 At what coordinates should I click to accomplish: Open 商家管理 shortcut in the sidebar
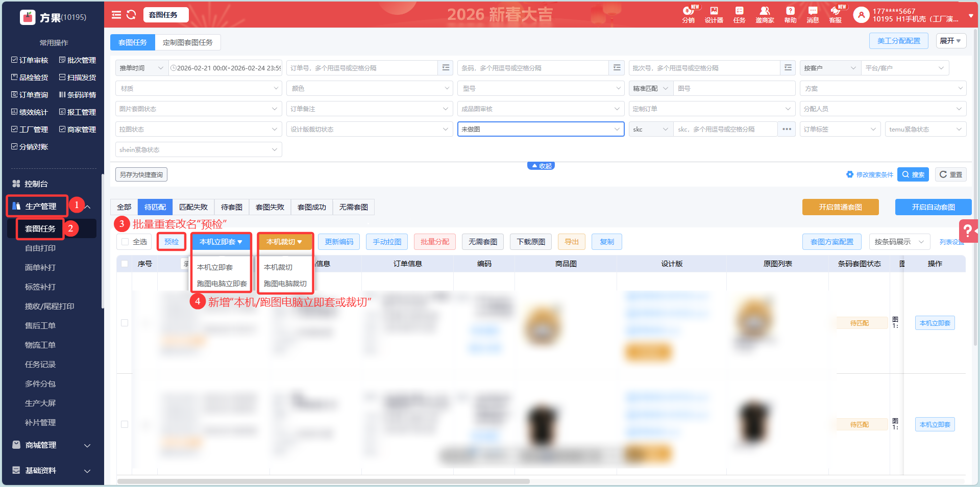coord(78,130)
